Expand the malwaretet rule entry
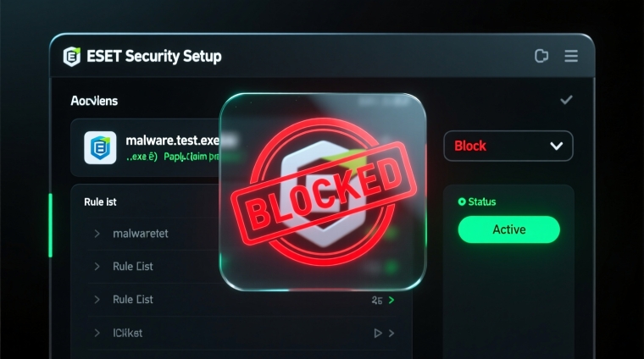This screenshot has width=644, height=359. click(x=97, y=234)
